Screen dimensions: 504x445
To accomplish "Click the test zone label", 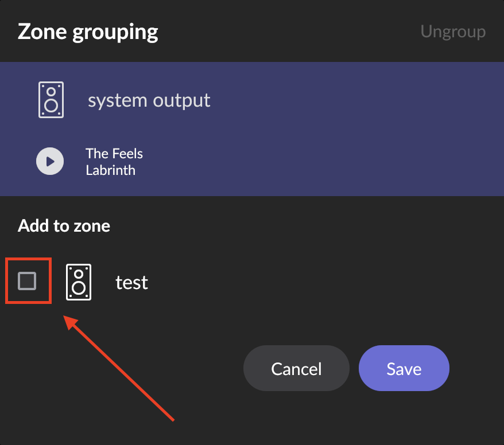I will (132, 283).
